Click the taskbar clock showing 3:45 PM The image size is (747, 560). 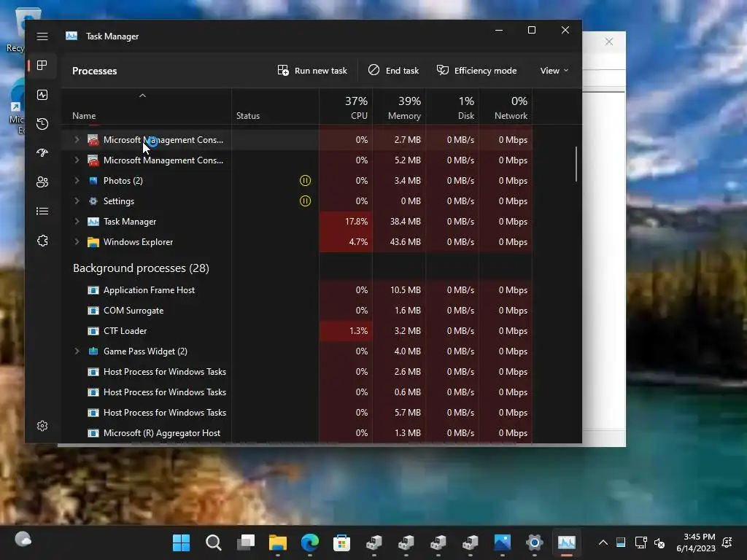pyautogui.click(x=695, y=542)
